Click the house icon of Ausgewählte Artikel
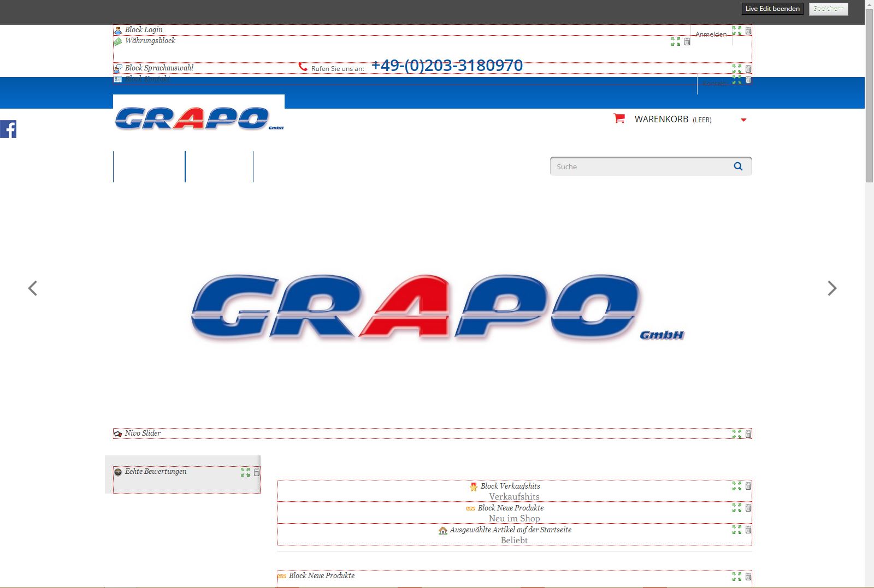The height and width of the screenshot is (588, 874). click(x=443, y=530)
